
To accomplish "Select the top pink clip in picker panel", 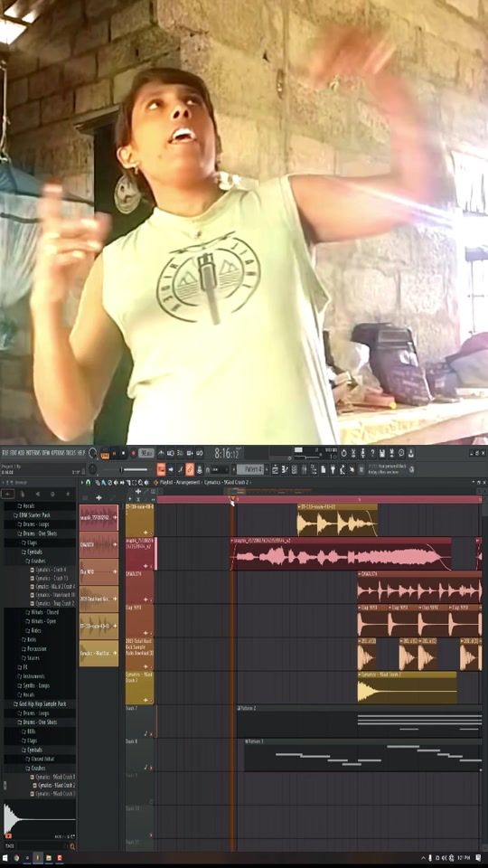I will 99,517.
